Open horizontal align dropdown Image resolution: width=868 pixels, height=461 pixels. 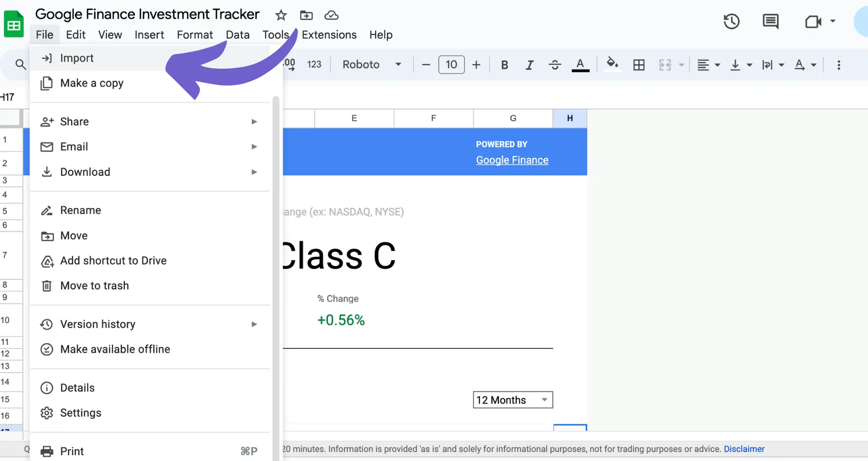coord(708,65)
